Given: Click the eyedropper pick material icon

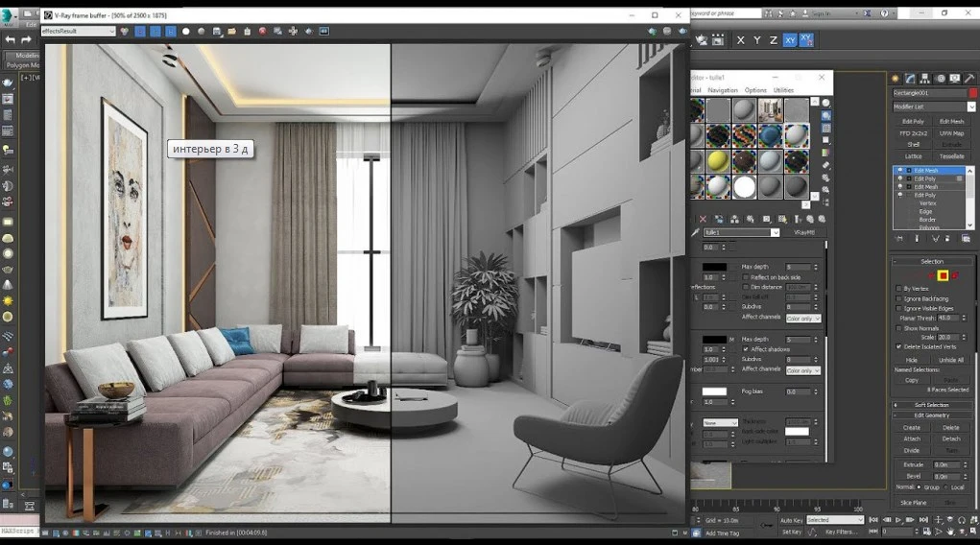Looking at the screenshot, I should tap(696, 232).
